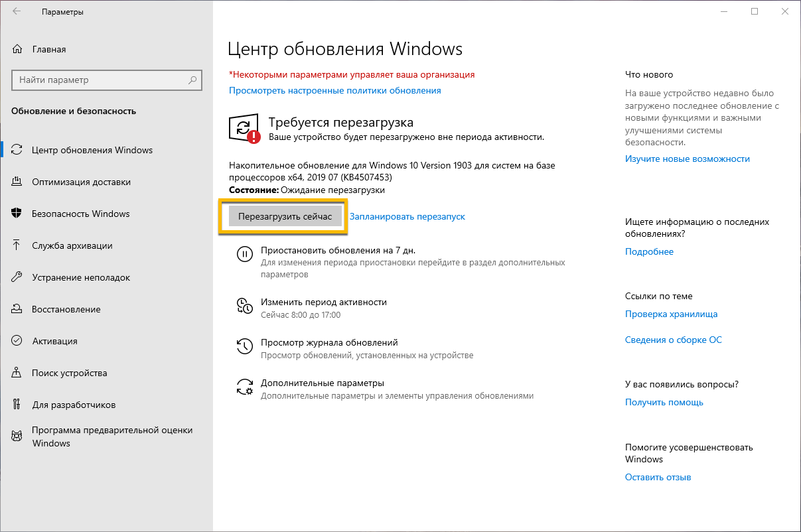This screenshot has width=801, height=532.
Task: Click the Troubleshoot wrench icon
Action: pyautogui.click(x=17, y=277)
